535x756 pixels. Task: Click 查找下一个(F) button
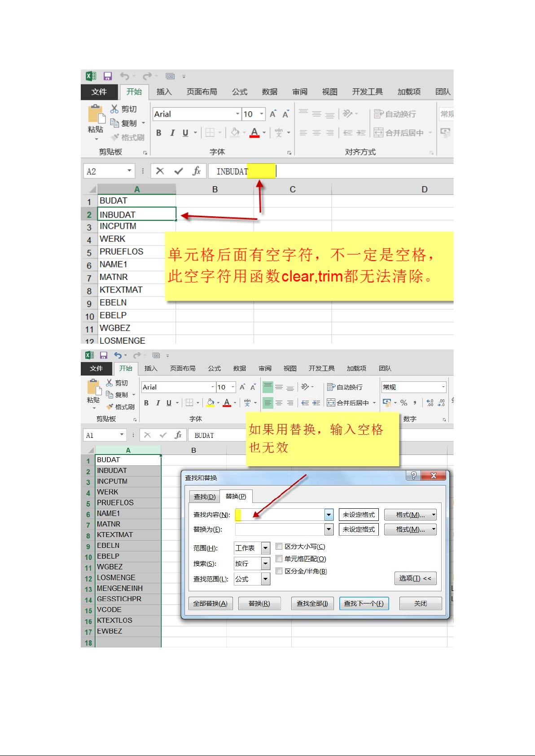(x=364, y=603)
